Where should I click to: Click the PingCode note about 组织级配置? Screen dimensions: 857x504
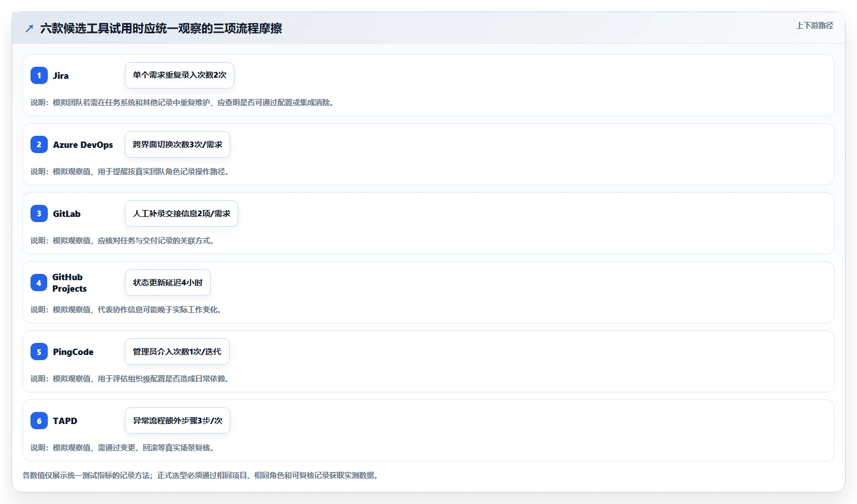[131, 379]
